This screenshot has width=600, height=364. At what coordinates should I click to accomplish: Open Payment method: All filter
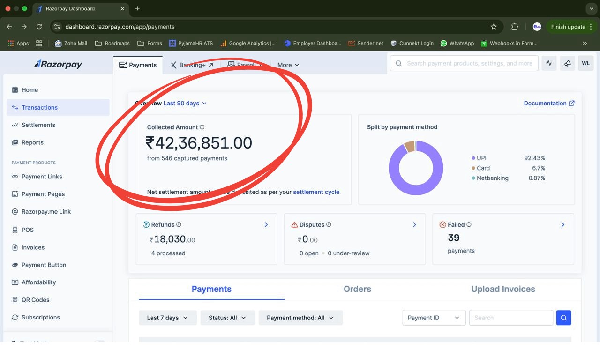(300, 318)
